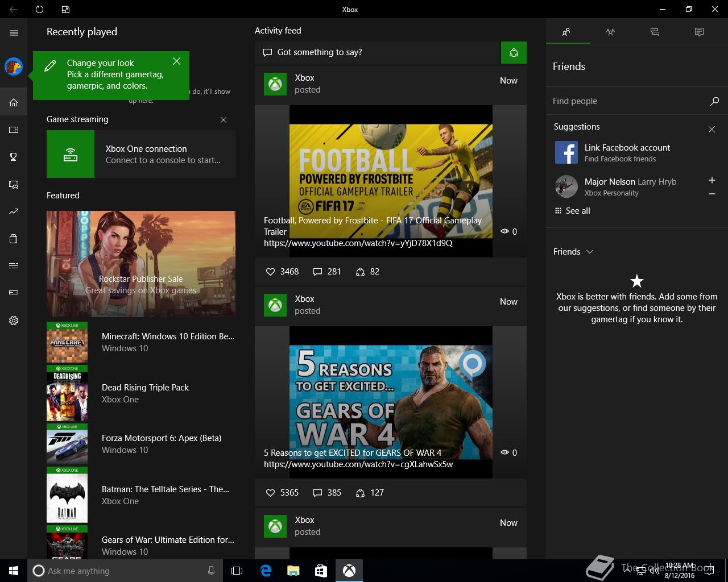Click the Find people search box

coord(628,101)
